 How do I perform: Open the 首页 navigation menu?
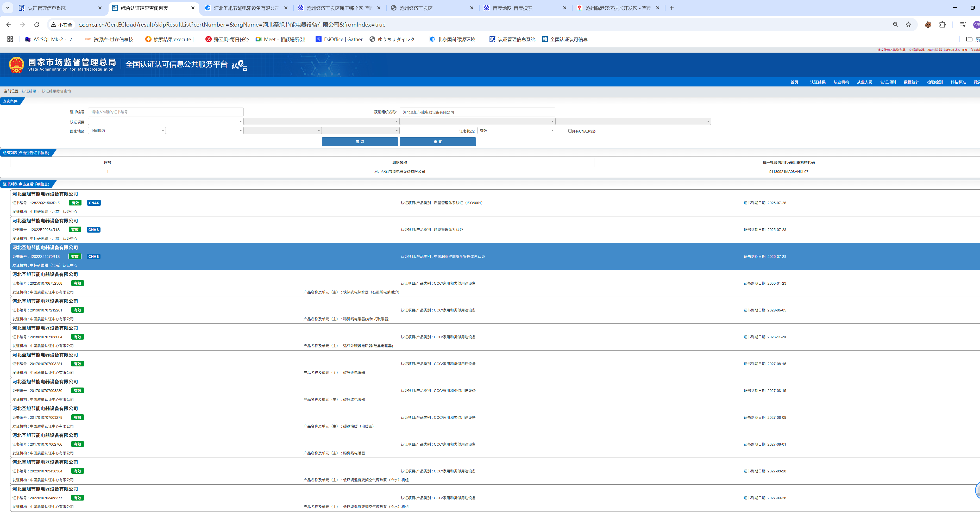tap(794, 82)
